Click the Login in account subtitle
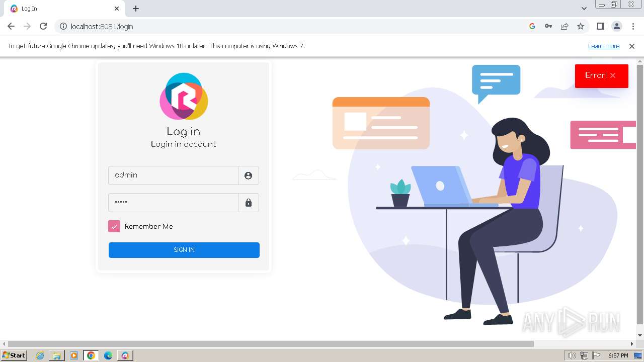Image resolution: width=644 pixels, height=362 pixels. [184, 144]
